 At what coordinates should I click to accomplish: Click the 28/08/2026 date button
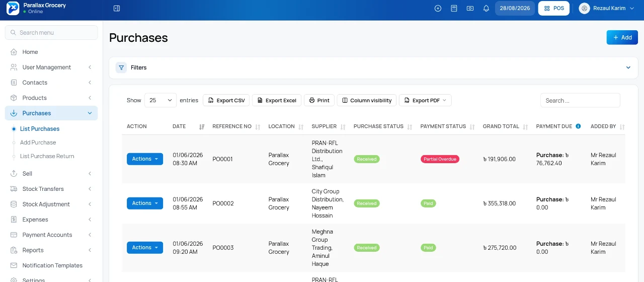[515, 9]
